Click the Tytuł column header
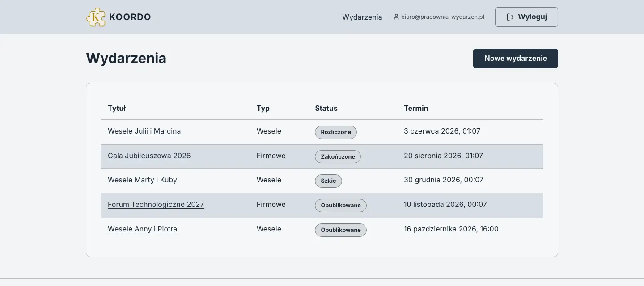Image resolution: width=644 pixels, height=286 pixels. click(117, 108)
